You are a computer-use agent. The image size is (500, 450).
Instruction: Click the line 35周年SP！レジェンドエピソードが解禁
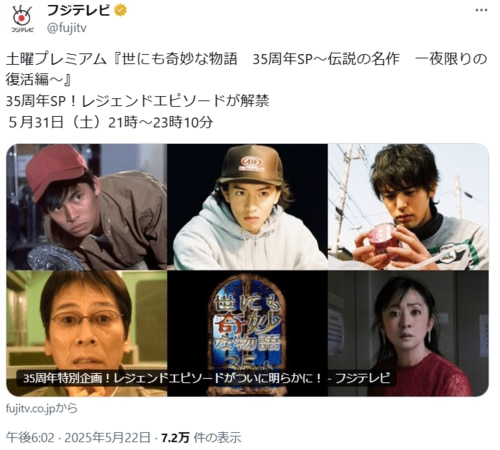[137, 101]
